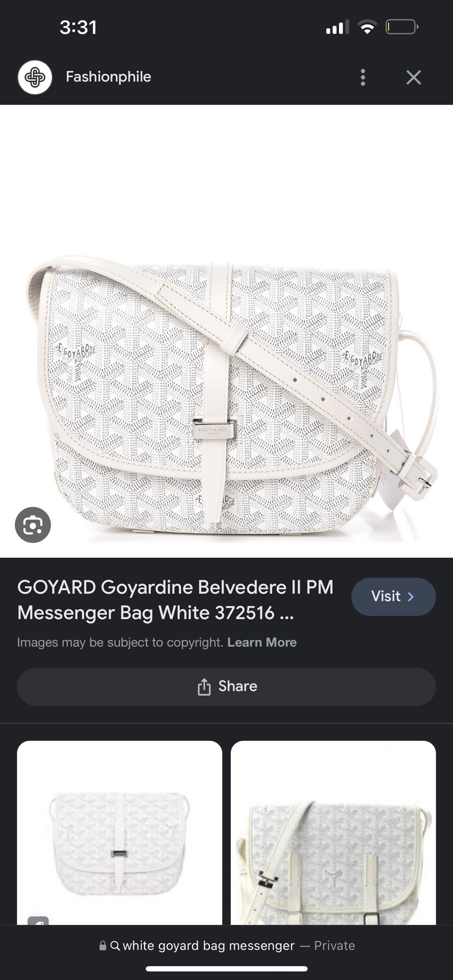Click the Visit button

tap(393, 596)
